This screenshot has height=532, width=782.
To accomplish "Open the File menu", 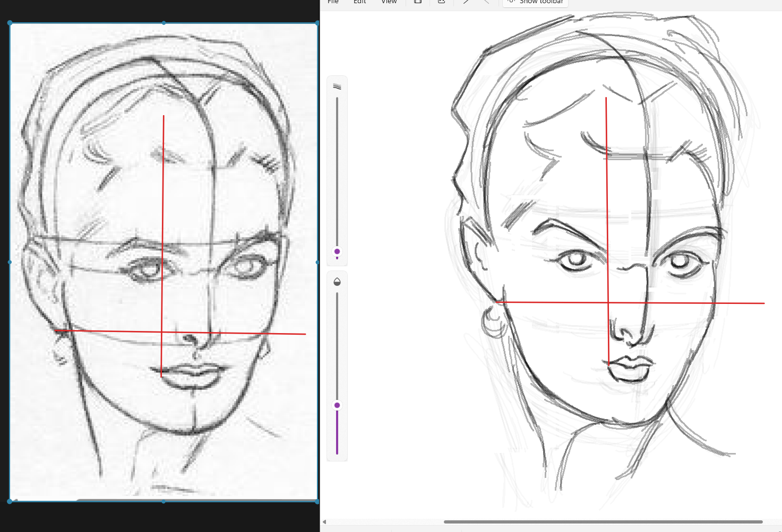I will coord(333,2).
